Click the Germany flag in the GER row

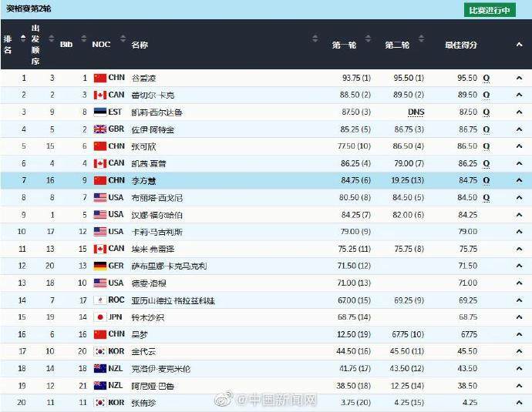coord(99,266)
